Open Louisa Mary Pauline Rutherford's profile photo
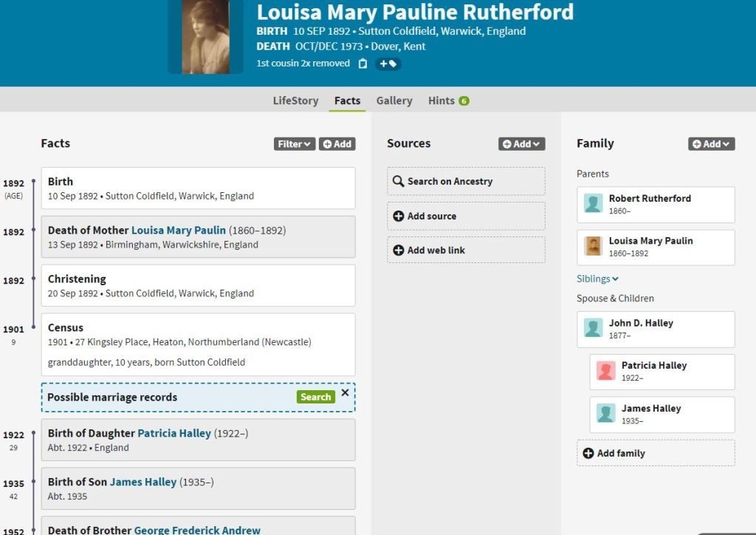 pos(205,36)
